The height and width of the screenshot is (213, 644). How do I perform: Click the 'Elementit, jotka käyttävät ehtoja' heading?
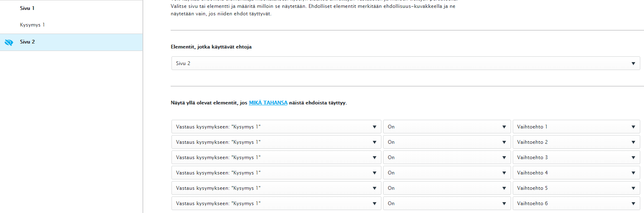[211, 47]
